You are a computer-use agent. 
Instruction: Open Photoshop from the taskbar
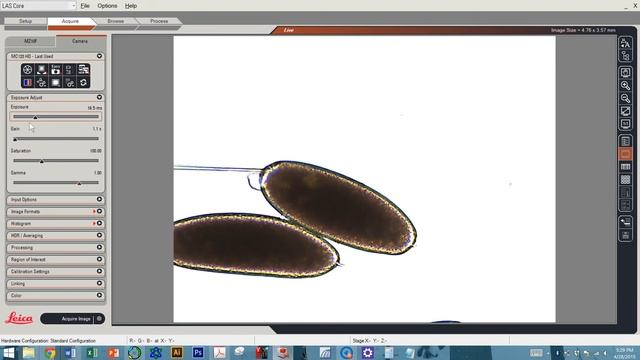(198, 353)
